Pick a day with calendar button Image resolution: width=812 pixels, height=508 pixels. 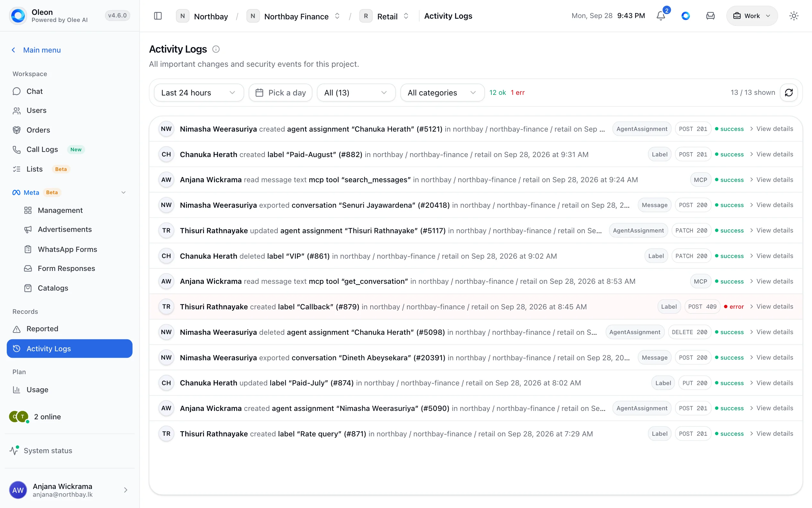(281, 93)
